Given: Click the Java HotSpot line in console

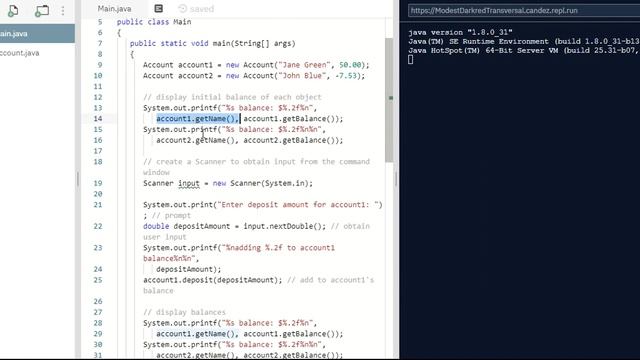Looking at the screenshot, I should pyautogui.click(x=524, y=51).
